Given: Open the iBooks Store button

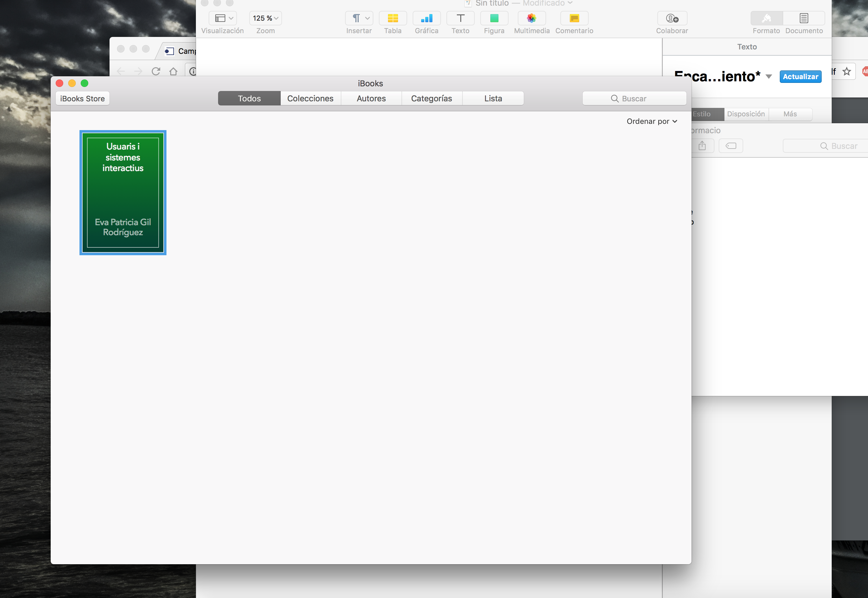Looking at the screenshot, I should coord(83,99).
